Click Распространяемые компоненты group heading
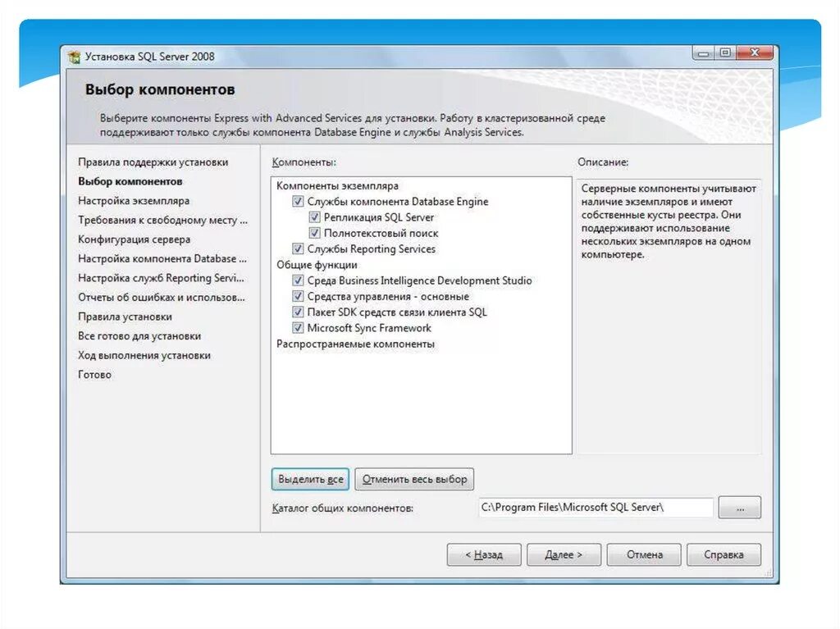The image size is (840, 629). tap(355, 344)
